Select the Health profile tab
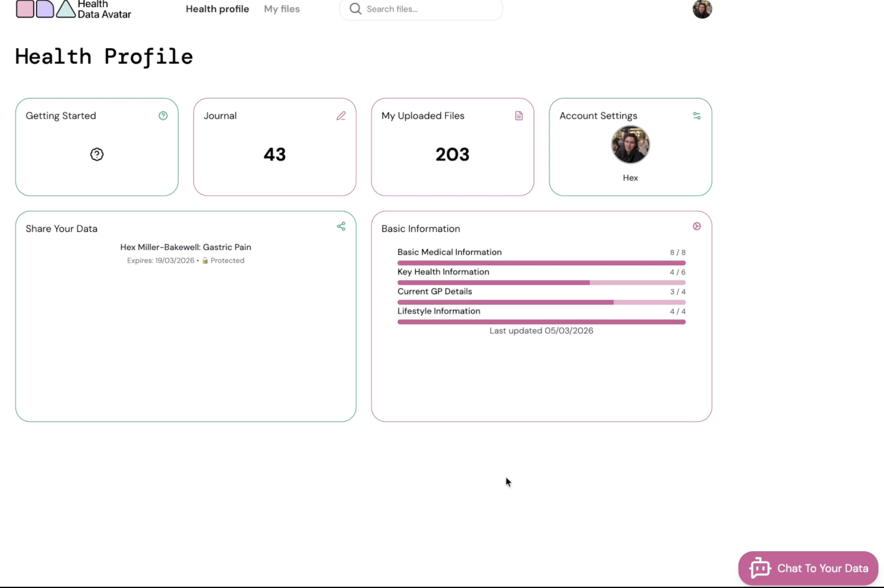The image size is (884, 588). pos(217,9)
